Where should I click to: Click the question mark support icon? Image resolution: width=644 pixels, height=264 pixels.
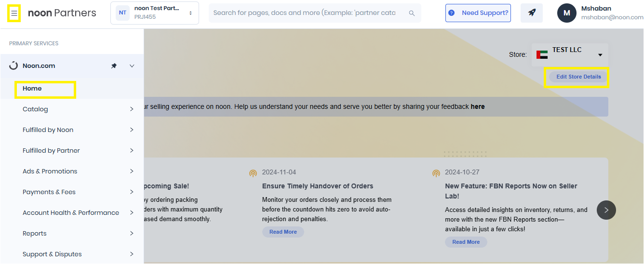click(451, 13)
